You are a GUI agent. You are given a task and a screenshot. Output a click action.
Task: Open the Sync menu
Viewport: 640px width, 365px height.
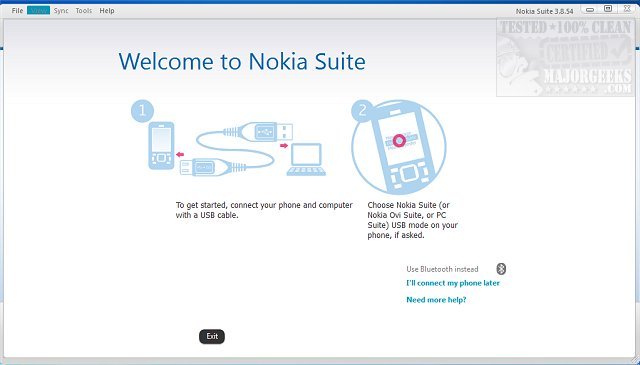[x=61, y=11]
